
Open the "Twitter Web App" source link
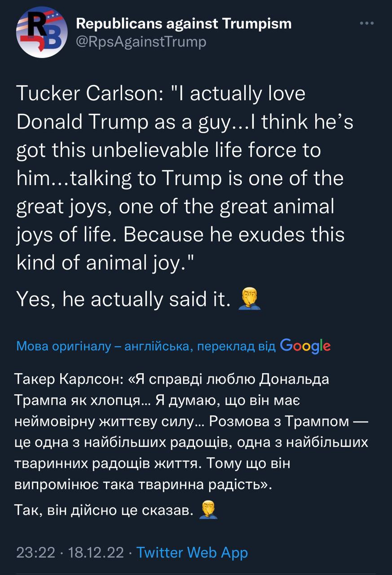192,552
